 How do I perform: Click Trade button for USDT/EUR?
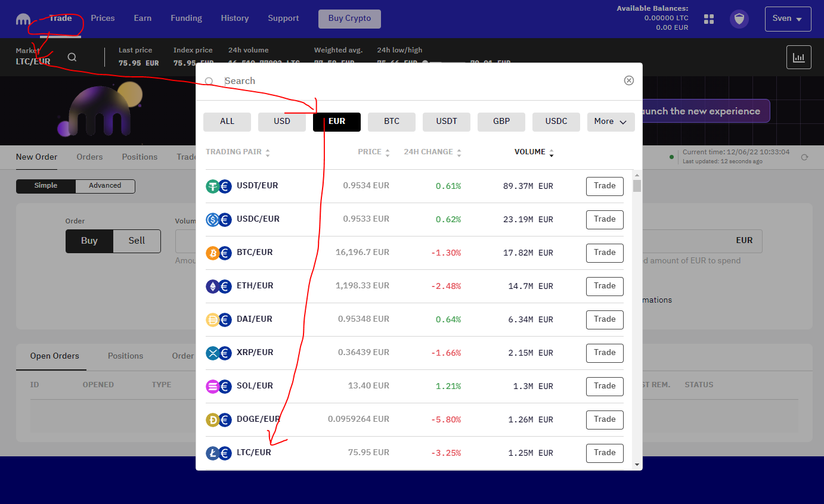click(605, 186)
